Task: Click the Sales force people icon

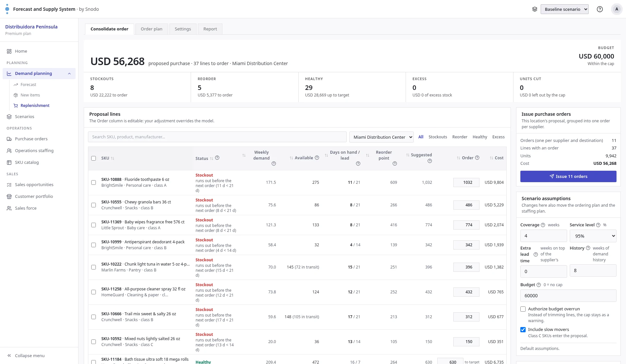Action: (x=9, y=208)
